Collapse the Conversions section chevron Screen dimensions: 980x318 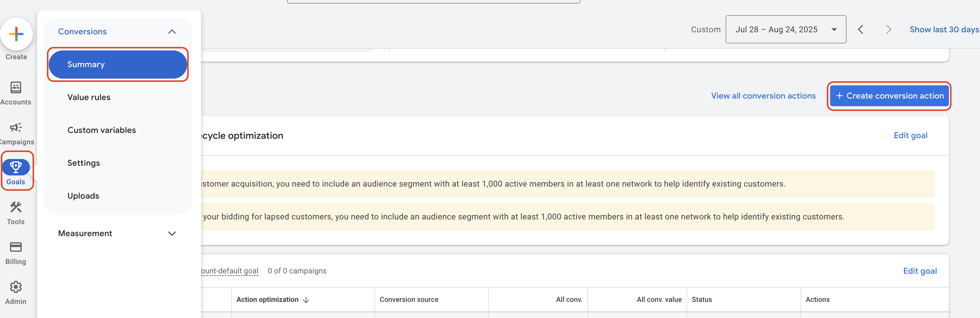172,32
